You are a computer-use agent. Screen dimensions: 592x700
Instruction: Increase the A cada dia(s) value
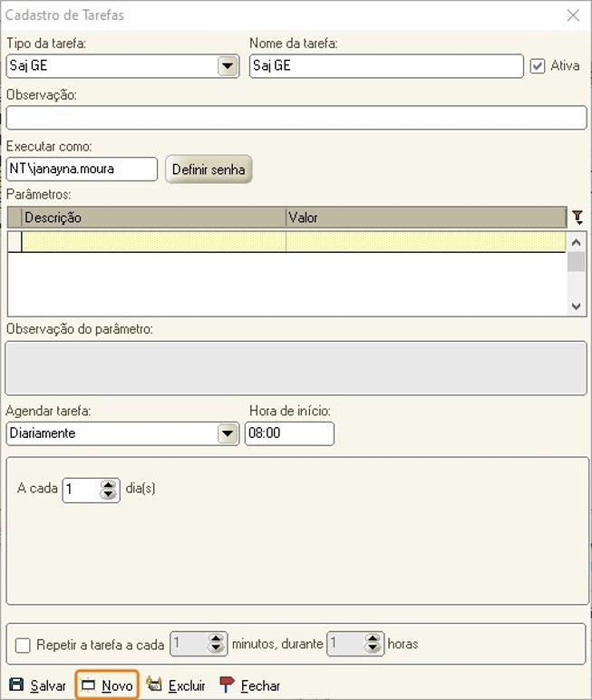109,484
